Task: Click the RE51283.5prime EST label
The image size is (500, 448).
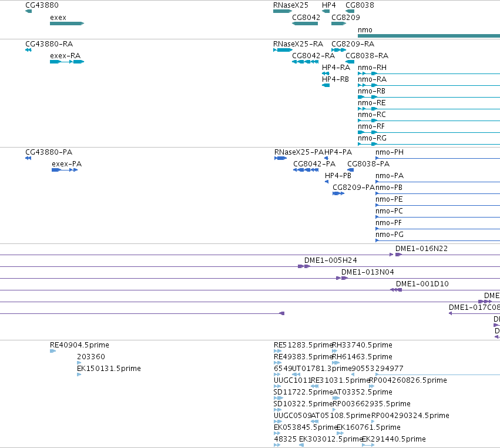Action: (303, 345)
